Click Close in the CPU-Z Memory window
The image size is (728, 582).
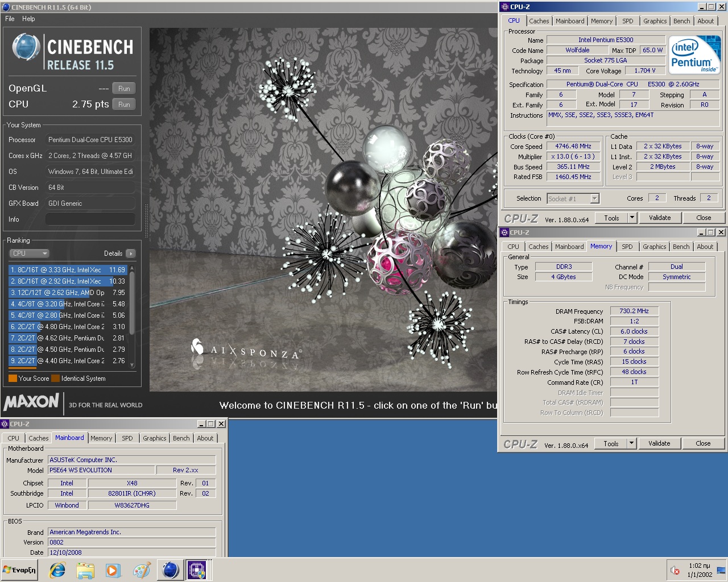tap(703, 443)
